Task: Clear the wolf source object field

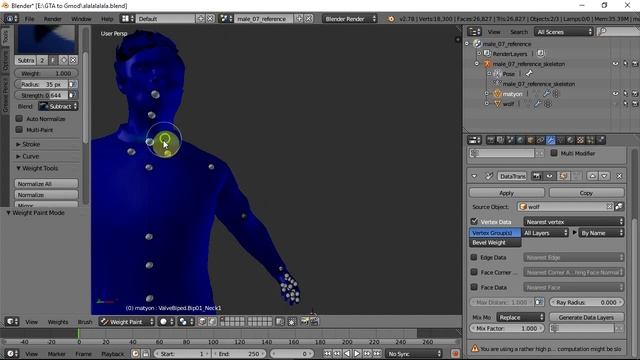Action: (x=609, y=207)
